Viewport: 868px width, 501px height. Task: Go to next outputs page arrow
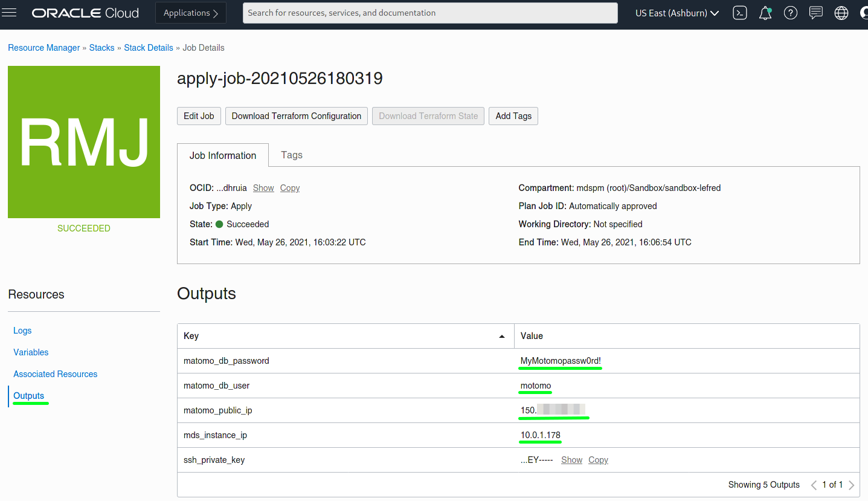[851, 485]
